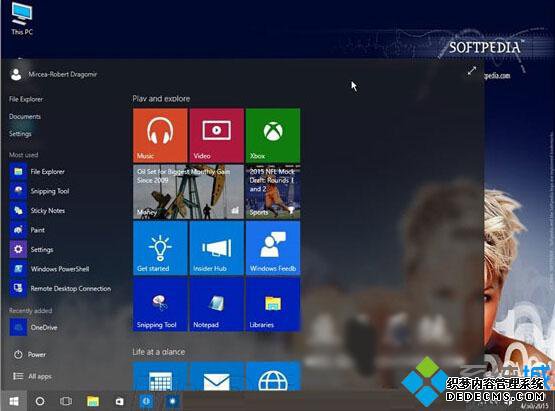Viewport: 555px width, 411px height.
Task: Open the Video tile
Action: [x=217, y=135]
